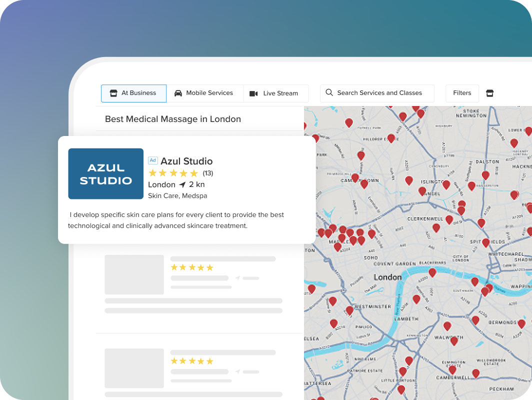Screen dimensions: 532x400
Task: Click the car icon in Mobile Services
Action: coord(178,93)
